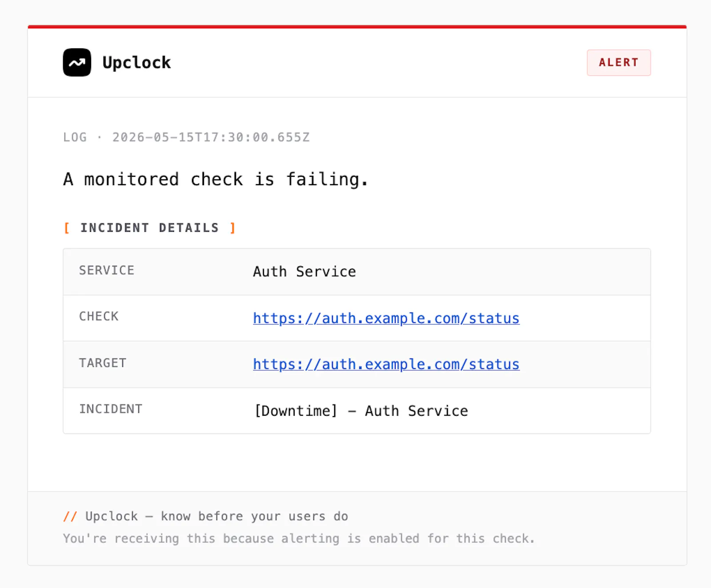This screenshot has width=711, height=588.
Task: Click the footer tagline 'know before your users do'
Action: 254,516
